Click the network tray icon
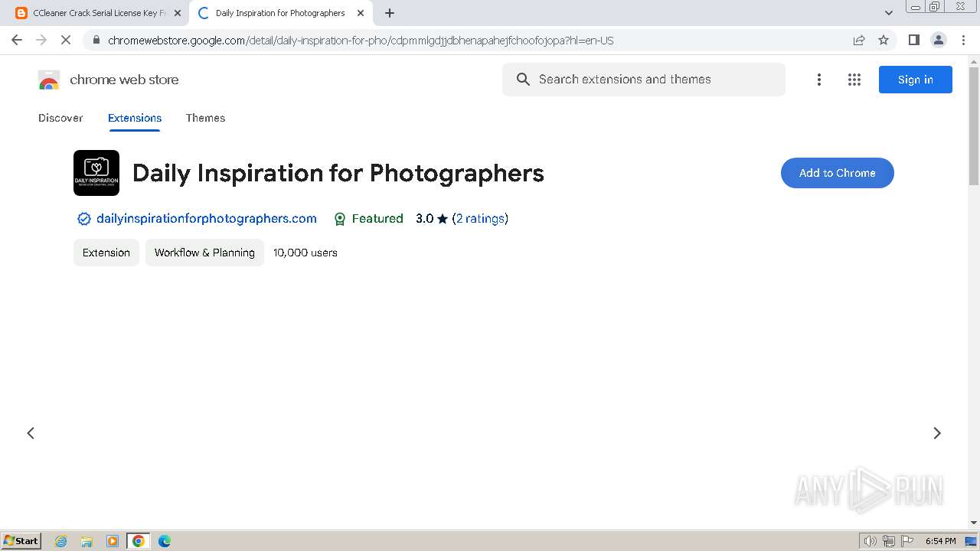This screenshot has height=551, width=980. [889, 541]
